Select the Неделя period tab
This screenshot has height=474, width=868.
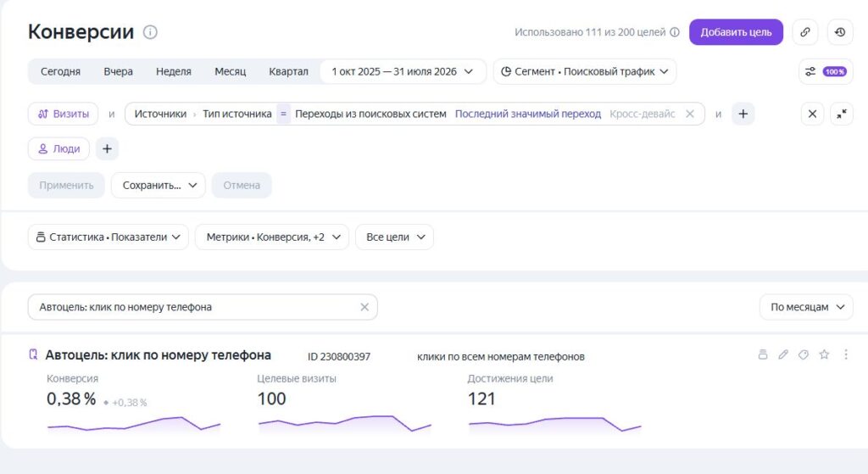173,71
